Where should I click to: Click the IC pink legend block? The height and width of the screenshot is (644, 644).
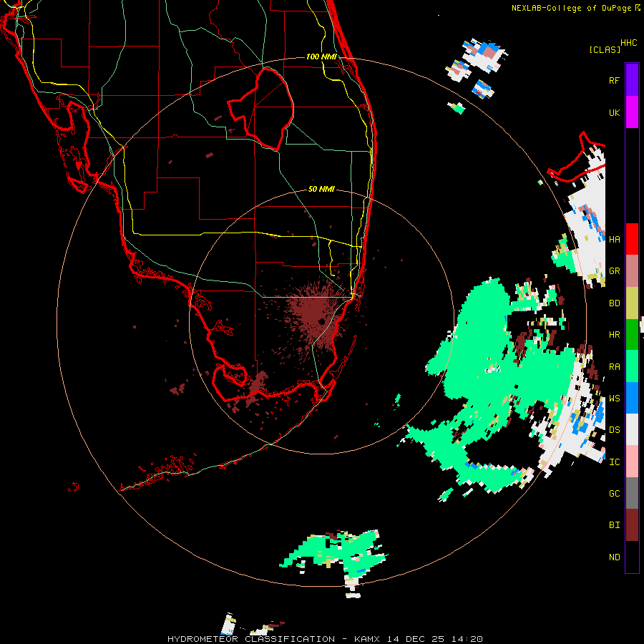point(632,462)
